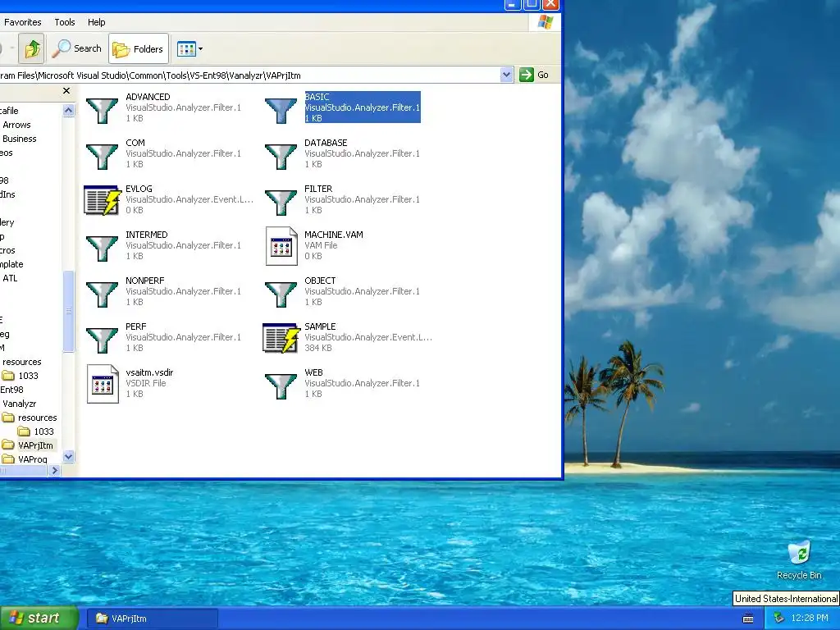Click VAPrjItm taskbar window button
The width and height of the screenshot is (840, 630).
coord(153,619)
